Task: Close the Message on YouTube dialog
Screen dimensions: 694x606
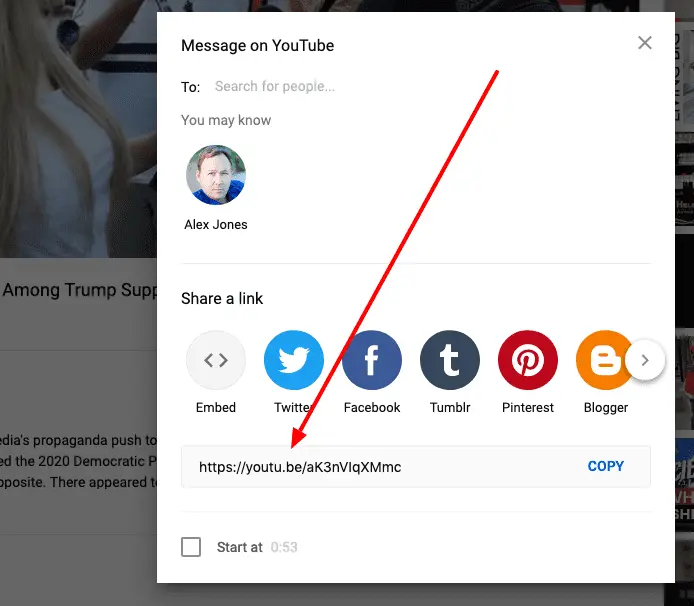Action: click(x=645, y=43)
